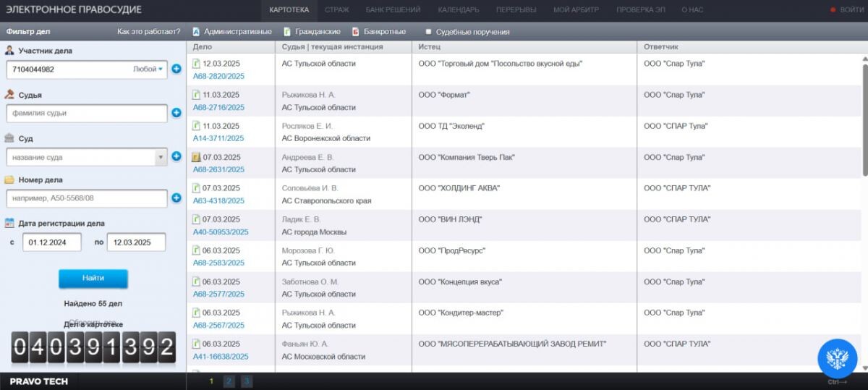Viewport: 868px width, 390px height.
Task: Click Pravo Tech logo in footer
Action: (39, 381)
